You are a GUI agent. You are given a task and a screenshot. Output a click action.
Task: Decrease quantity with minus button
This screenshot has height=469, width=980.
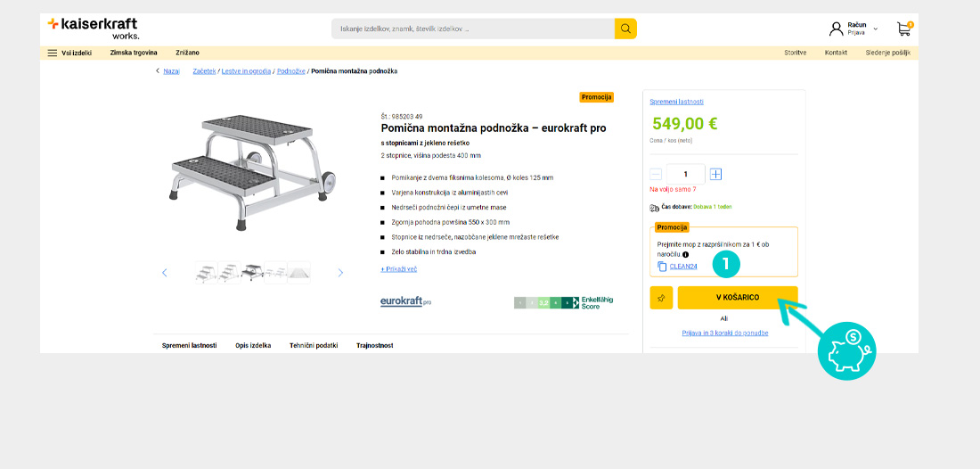tap(656, 175)
